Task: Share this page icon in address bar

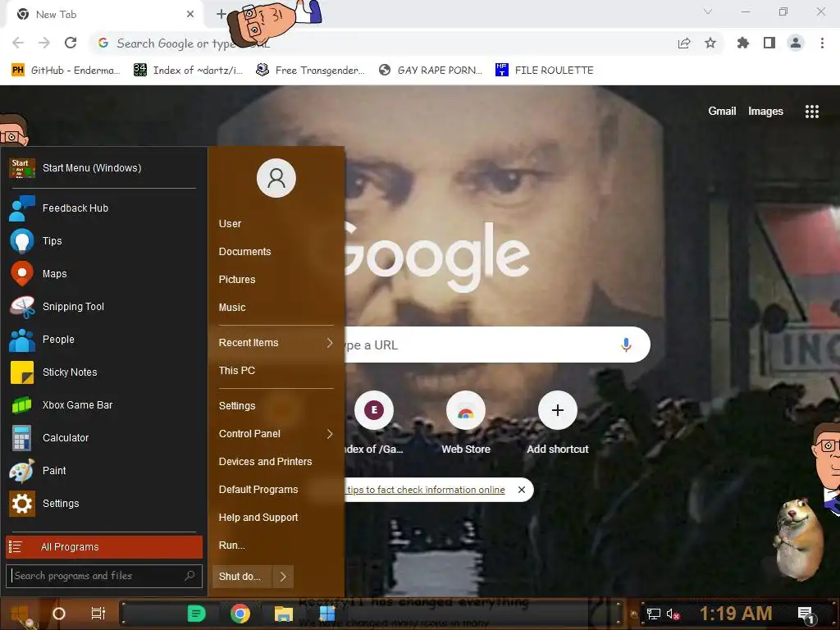Action: pos(684,43)
